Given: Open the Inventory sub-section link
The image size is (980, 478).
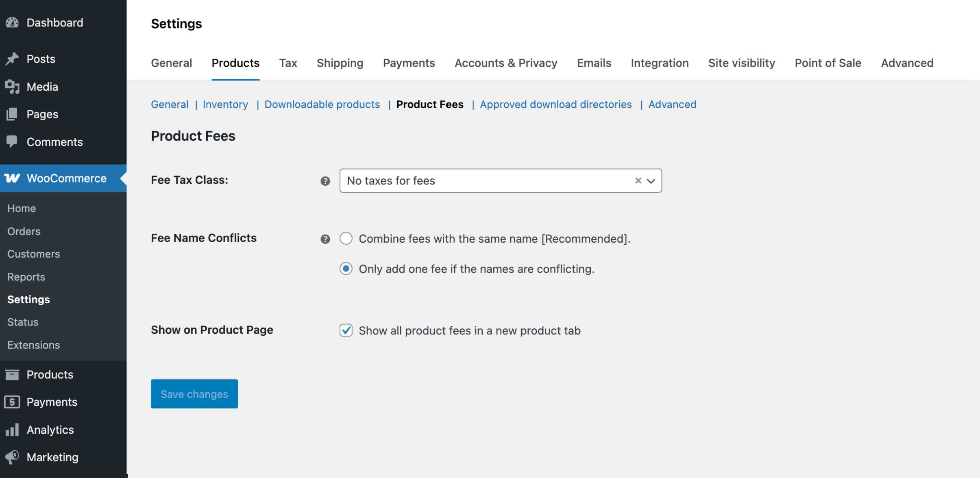Looking at the screenshot, I should tap(225, 104).
